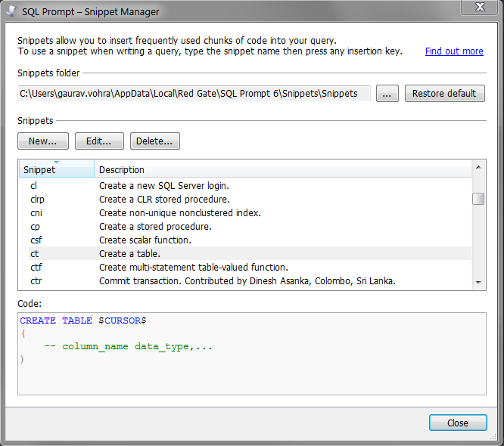
Task: Select the cni snippet row
Action: [250, 213]
